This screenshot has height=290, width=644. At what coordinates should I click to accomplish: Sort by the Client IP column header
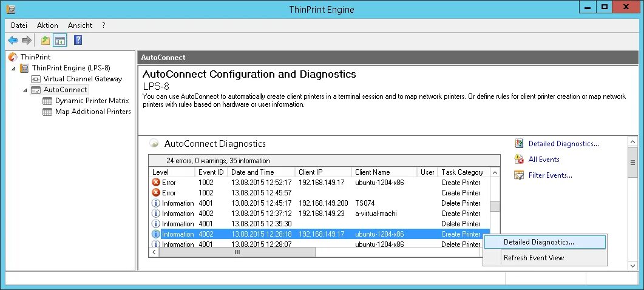tap(324, 172)
